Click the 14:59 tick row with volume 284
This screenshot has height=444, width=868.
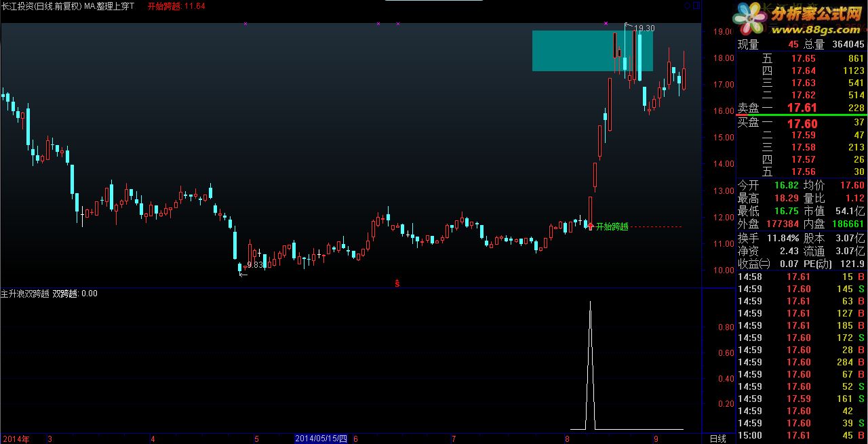point(802,362)
